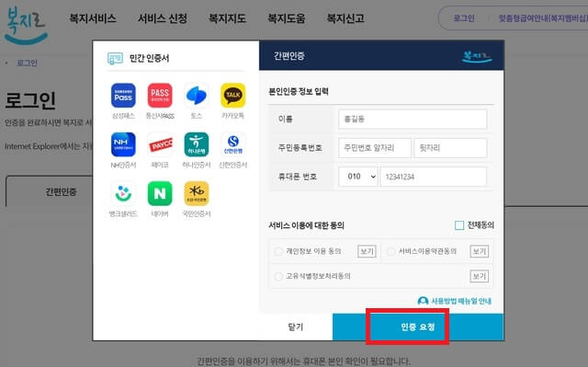The height and width of the screenshot is (367, 588).
Task: Choose the Naver (네이버) icon
Action: tap(160, 194)
